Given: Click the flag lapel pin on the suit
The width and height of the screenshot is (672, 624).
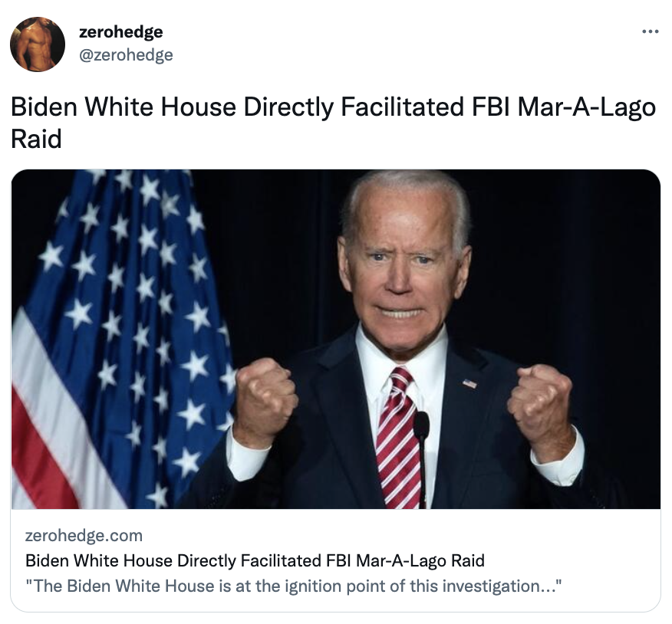Looking at the screenshot, I should pyautogui.click(x=469, y=383).
